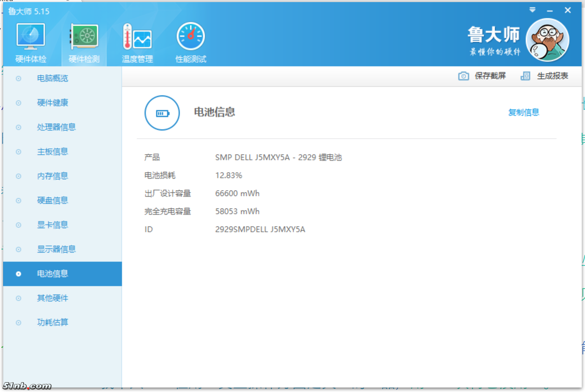Click the 鲁大师 mascot avatar

pos(547,40)
